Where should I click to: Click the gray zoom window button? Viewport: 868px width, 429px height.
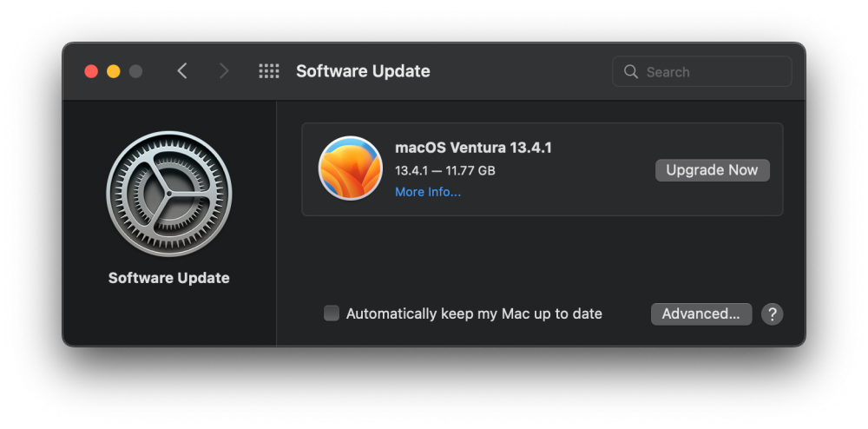coord(135,71)
